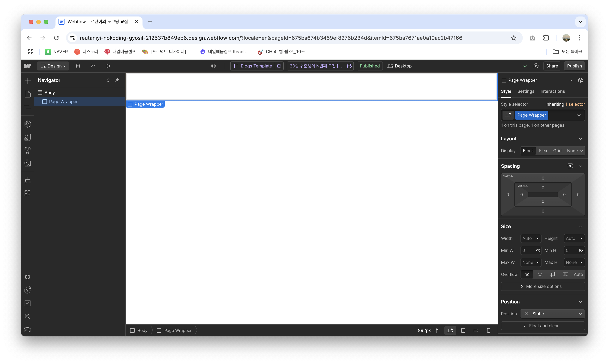The image size is (609, 364).
Task: Select the Style tab
Action: (x=506, y=91)
